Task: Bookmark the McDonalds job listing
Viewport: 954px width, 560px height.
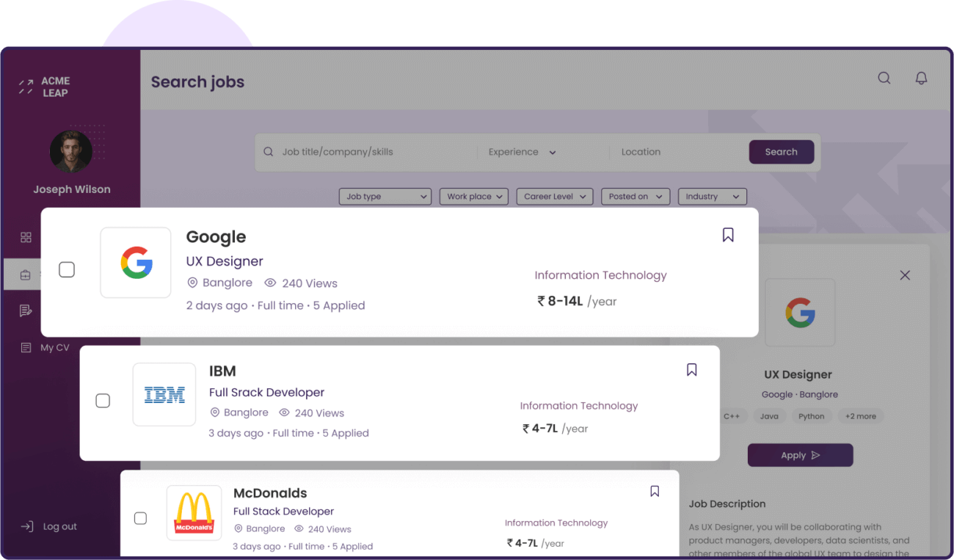Action: click(655, 491)
